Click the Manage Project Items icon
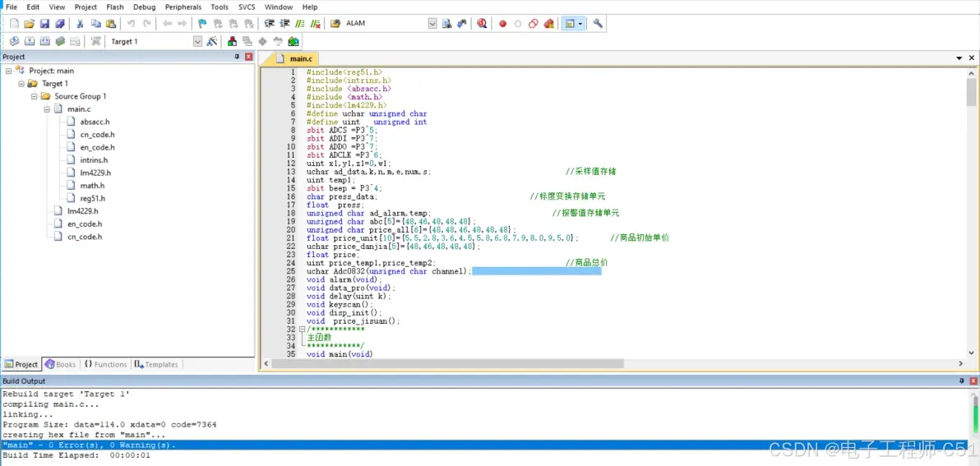 pos(233,41)
